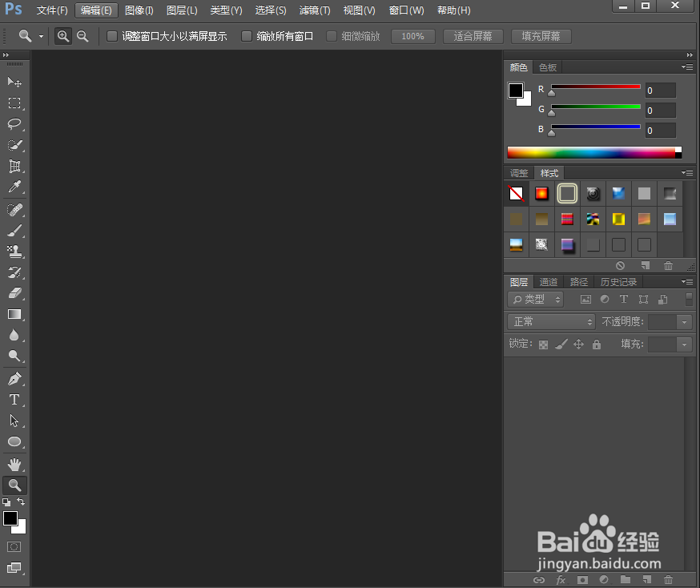Image resolution: width=700 pixels, height=588 pixels.
Task: Open the 滤镜(T) menu
Action: tap(315, 10)
